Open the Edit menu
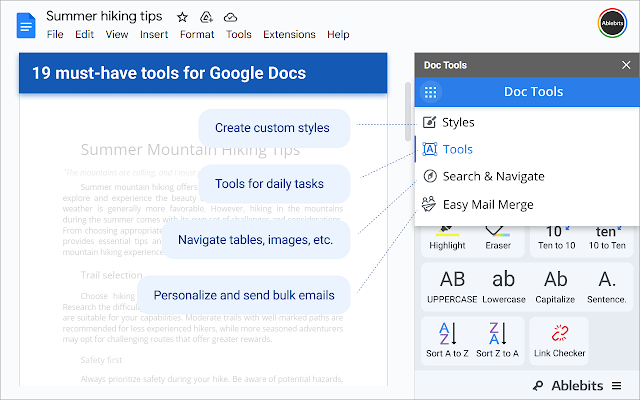The image size is (640, 400). click(x=84, y=34)
